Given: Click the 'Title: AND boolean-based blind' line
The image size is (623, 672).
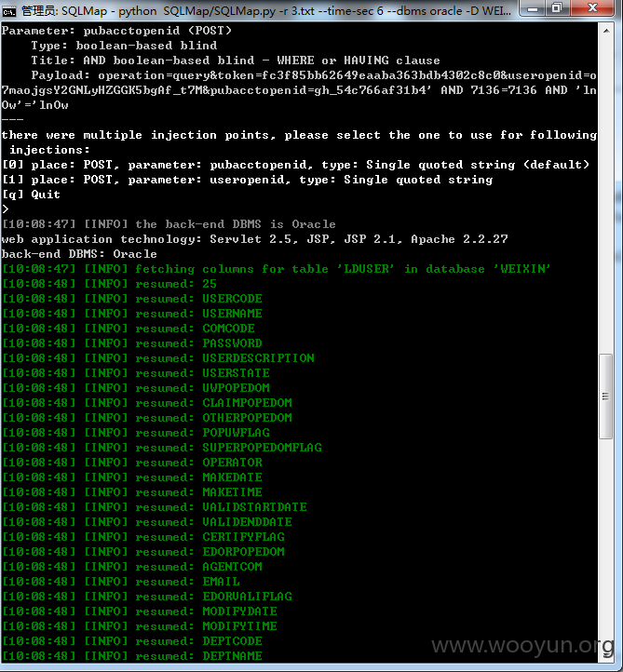Looking at the screenshot, I should pos(236,60).
